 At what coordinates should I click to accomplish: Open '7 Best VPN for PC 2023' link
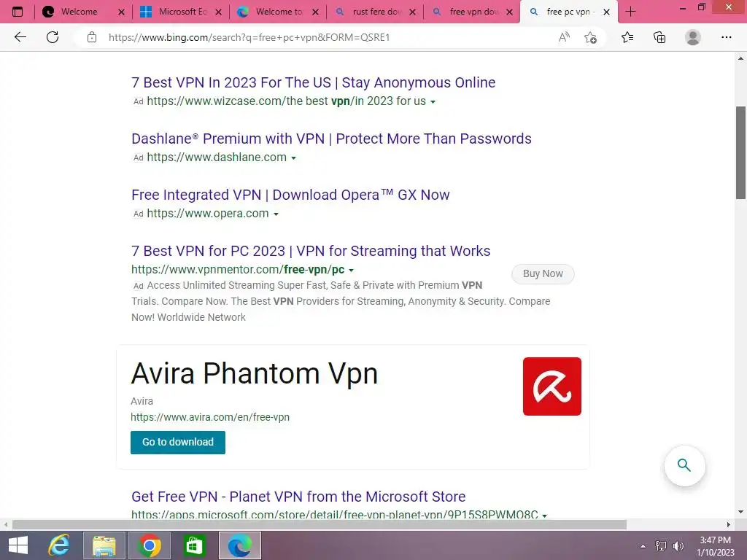pyautogui.click(x=311, y=251)
